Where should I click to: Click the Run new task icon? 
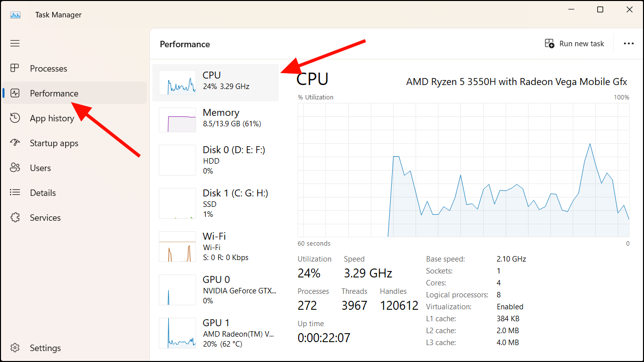pos(549,44)
